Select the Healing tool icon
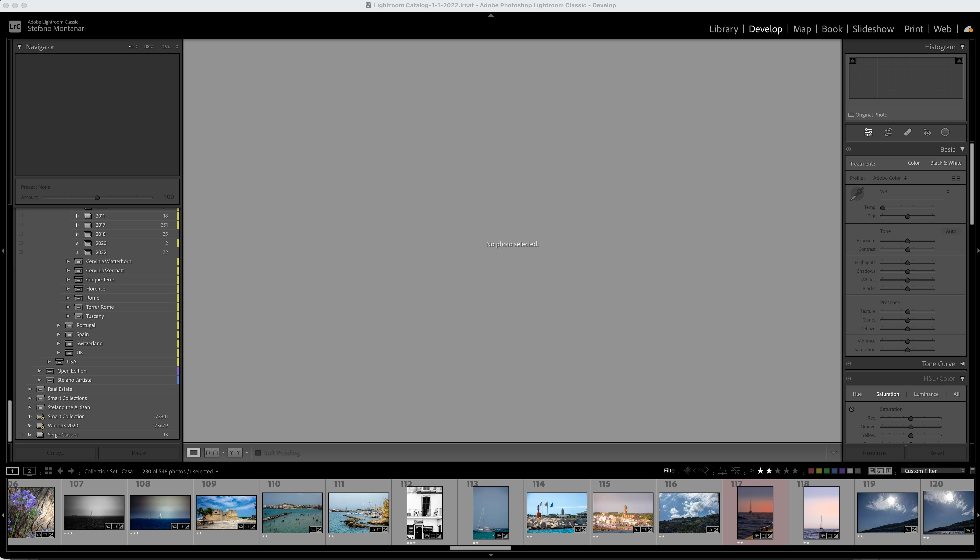This screenshot has height=560, width=980. (908, 132)
